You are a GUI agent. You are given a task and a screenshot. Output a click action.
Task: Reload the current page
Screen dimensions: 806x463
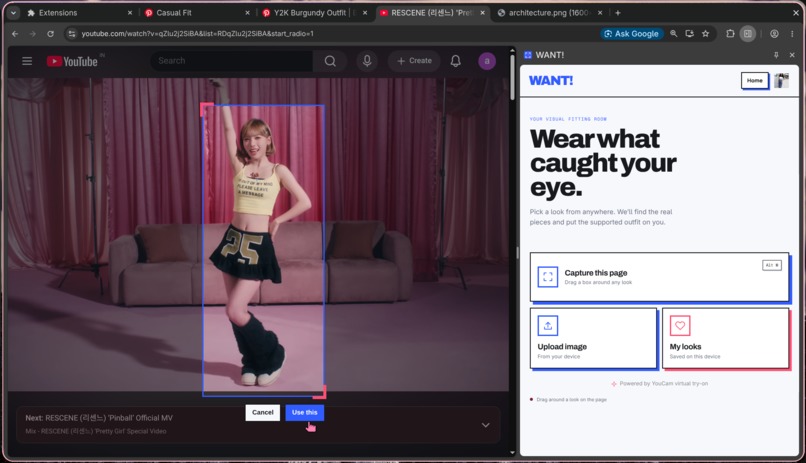click(50, 34)
